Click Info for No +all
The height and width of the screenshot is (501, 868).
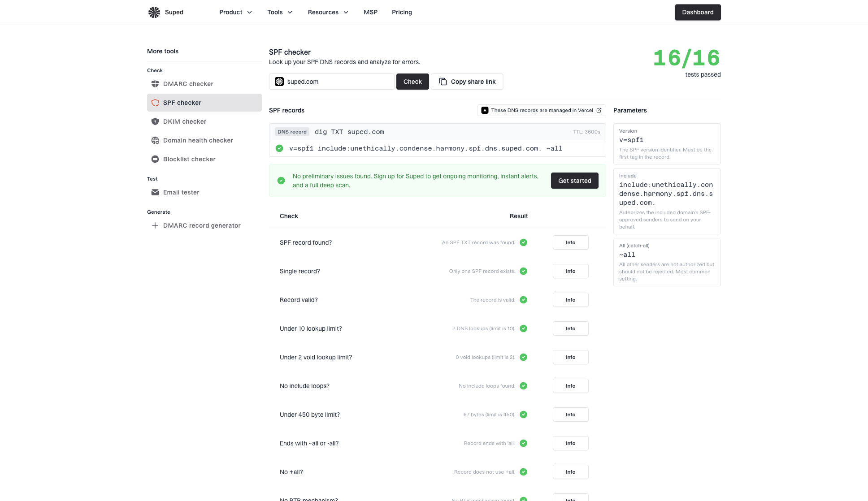tap(571, 472)
